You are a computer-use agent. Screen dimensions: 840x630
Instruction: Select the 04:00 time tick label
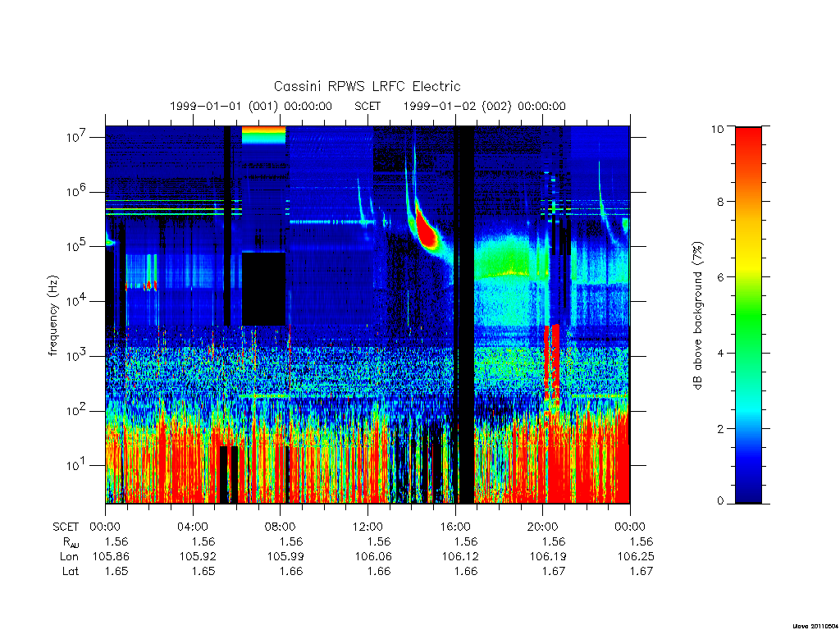click(193, 527)
